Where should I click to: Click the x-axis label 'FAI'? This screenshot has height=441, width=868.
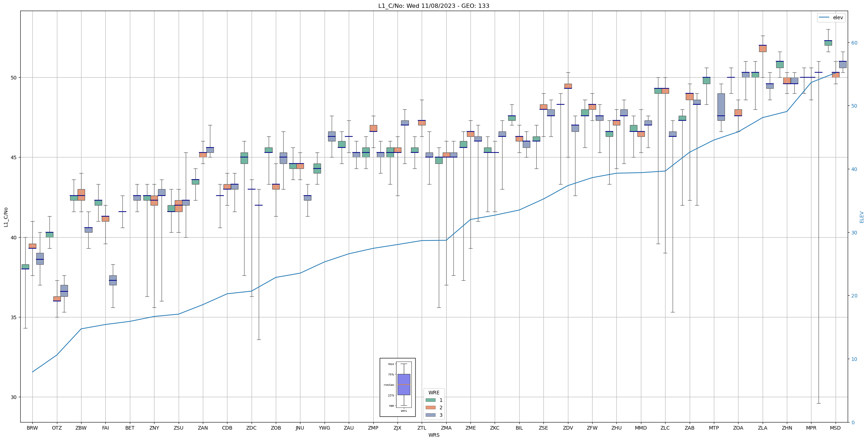(x=105, y=428)
